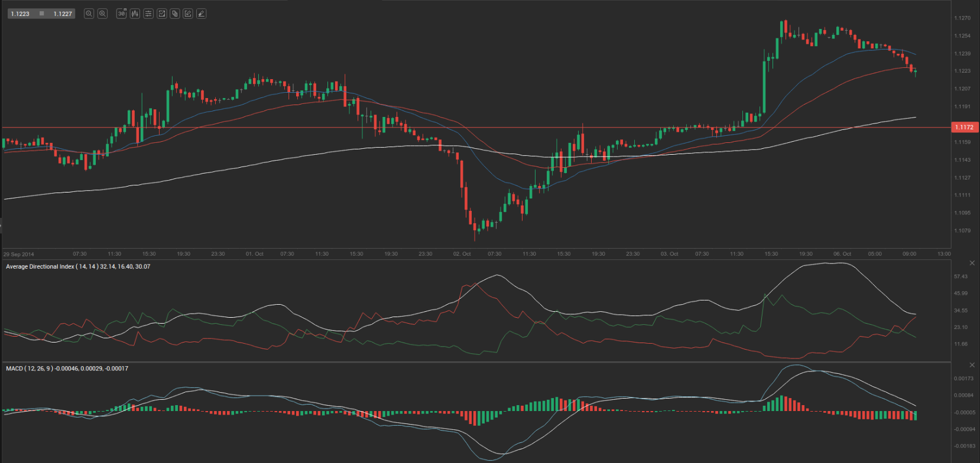Click the 06. Oct date marker on time axis
The image size is (980, 463).
point(842,254)
